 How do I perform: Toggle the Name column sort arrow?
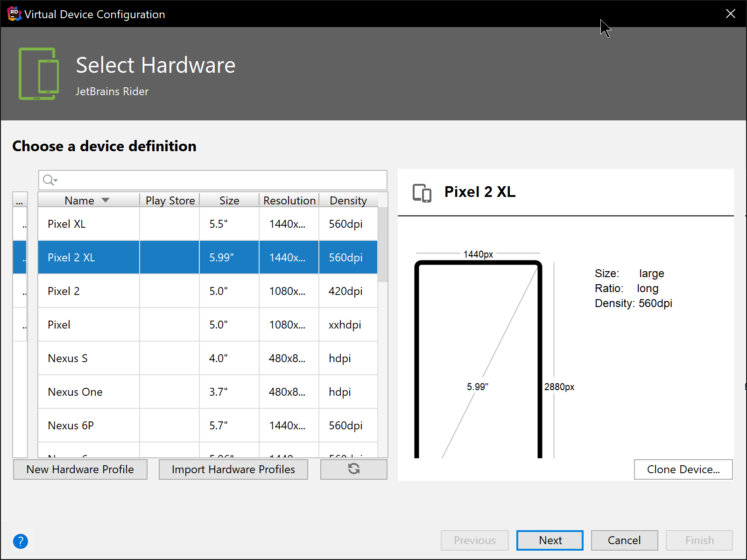pyautogui.click(x=106, y=200)
